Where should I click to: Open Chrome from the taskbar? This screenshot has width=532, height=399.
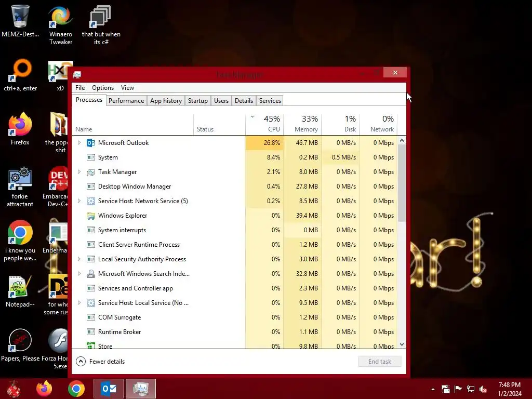point(76,389)
